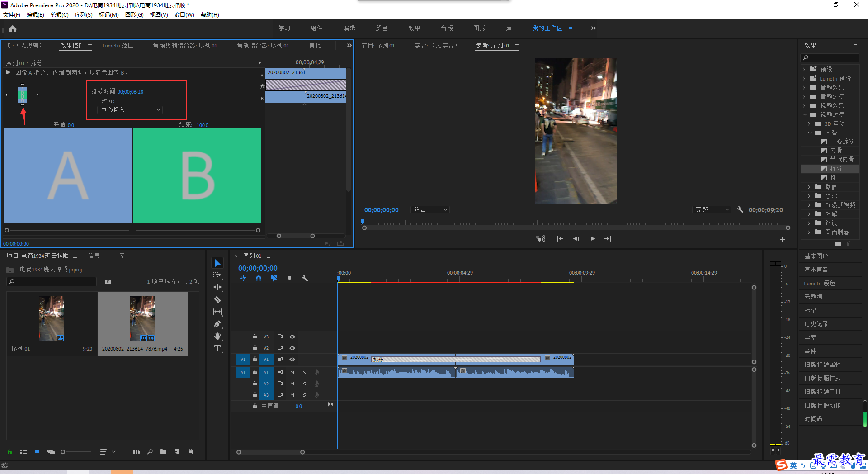Screen dimensions: 868x474
Task: Create new item in project panel
Action: pyautogui.click(x=177, y=452)
